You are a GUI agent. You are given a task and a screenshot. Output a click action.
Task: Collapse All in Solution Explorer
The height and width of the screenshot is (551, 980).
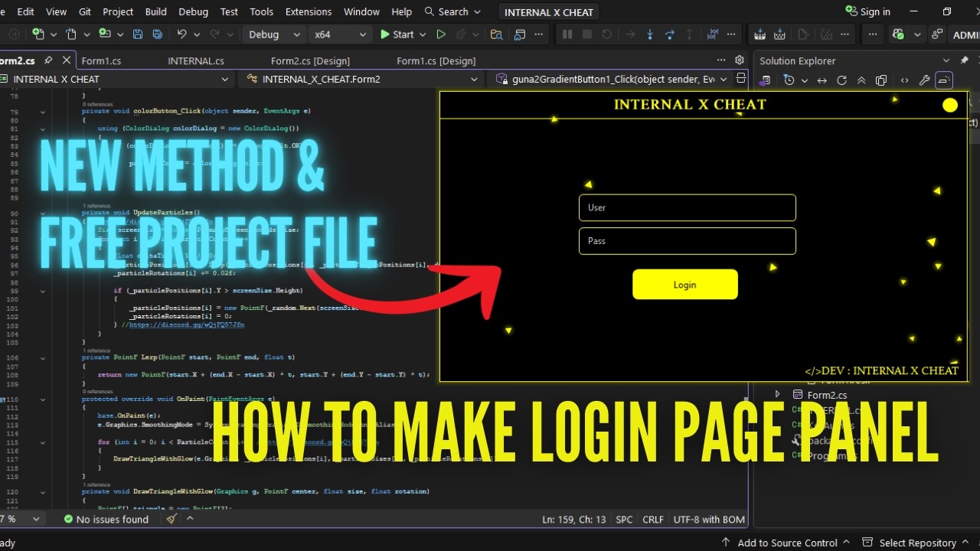point(861,80)
